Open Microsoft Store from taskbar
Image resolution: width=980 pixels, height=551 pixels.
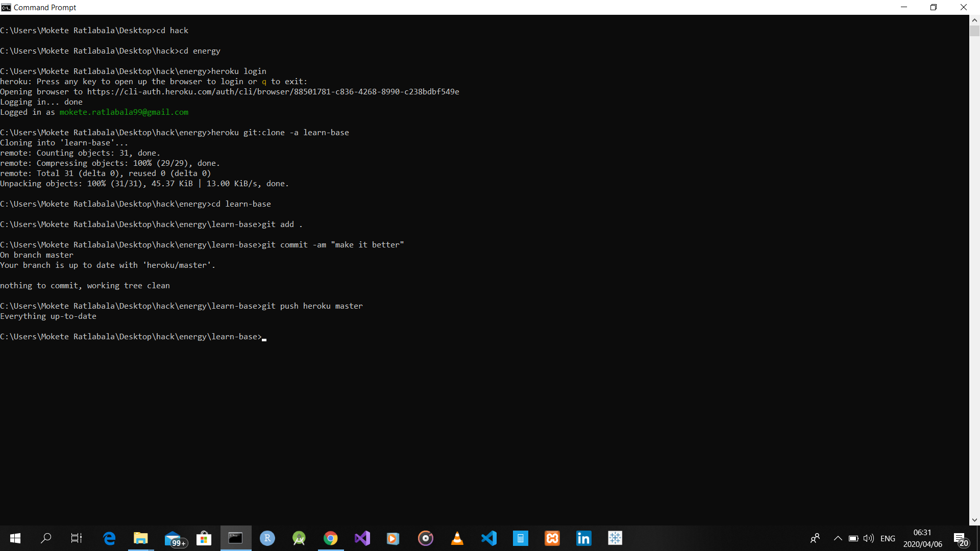[204, 538]
